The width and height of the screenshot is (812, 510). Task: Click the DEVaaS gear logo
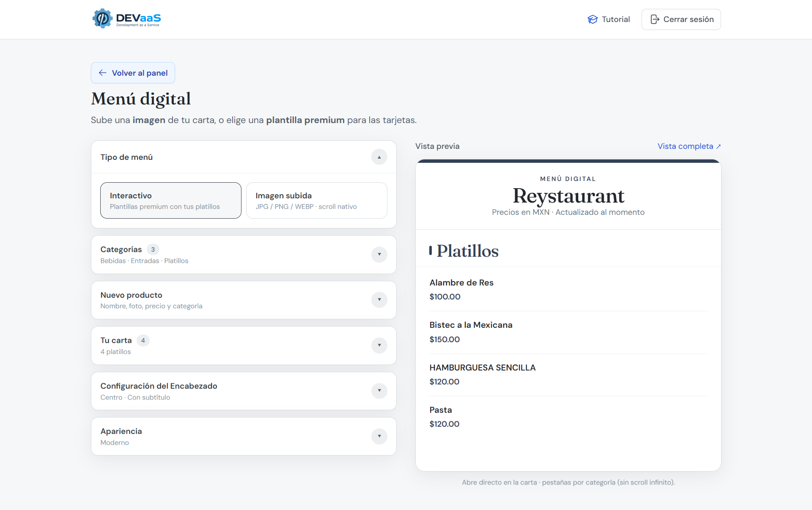[102, 19]
